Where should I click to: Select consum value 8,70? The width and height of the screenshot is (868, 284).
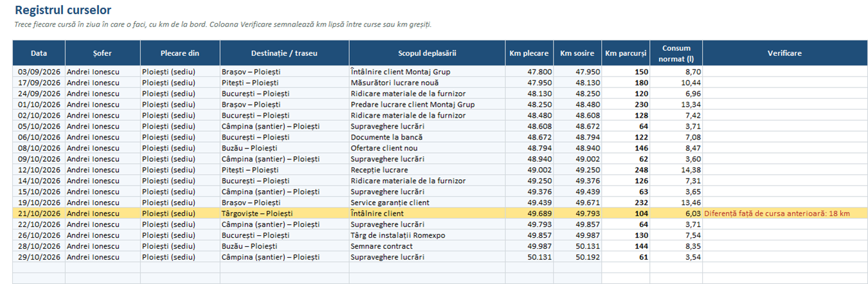pyautogui.click(x=676, y=72)
